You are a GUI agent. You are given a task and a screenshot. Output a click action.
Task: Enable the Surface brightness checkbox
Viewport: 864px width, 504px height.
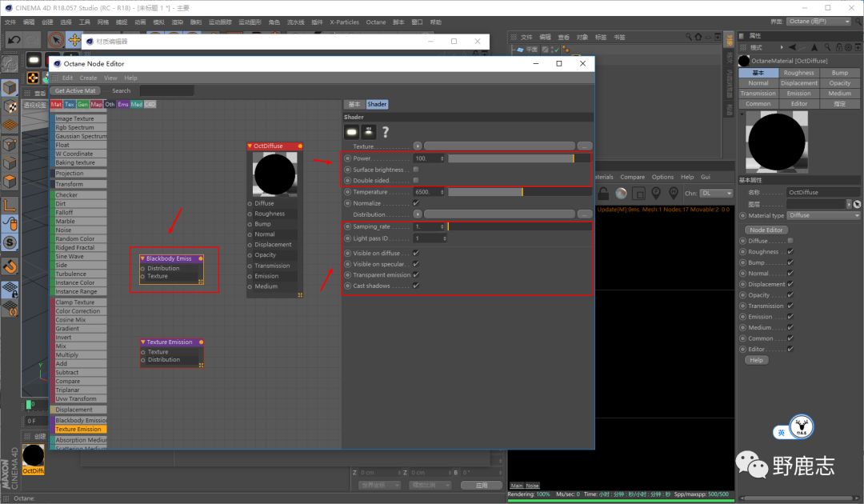pyautogui.click(x=416, y=170)
